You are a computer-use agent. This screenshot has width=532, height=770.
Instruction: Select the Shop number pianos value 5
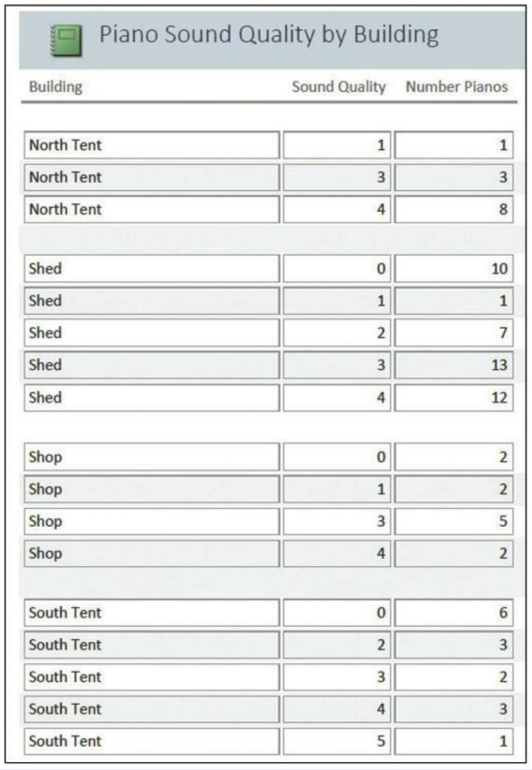[455, 520]
